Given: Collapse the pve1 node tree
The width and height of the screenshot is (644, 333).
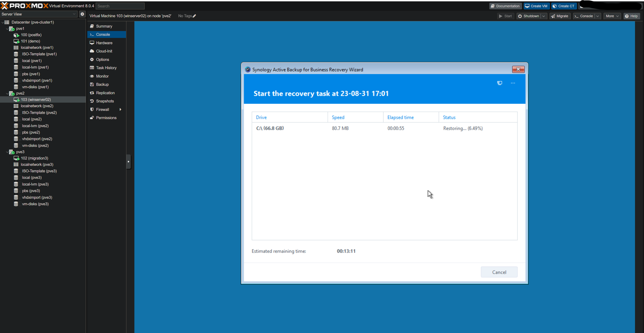Looking at the screenshot, I should pos(7,29).
